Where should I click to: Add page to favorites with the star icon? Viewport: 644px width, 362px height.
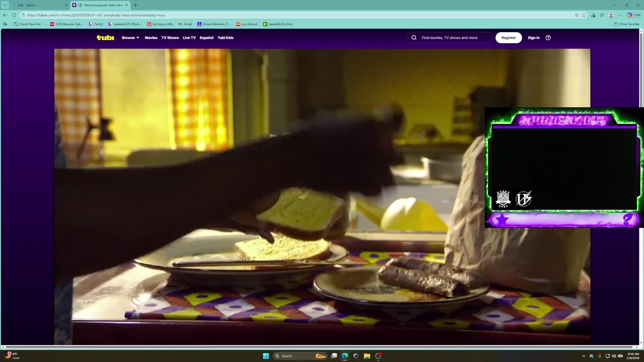pos(584,15)
